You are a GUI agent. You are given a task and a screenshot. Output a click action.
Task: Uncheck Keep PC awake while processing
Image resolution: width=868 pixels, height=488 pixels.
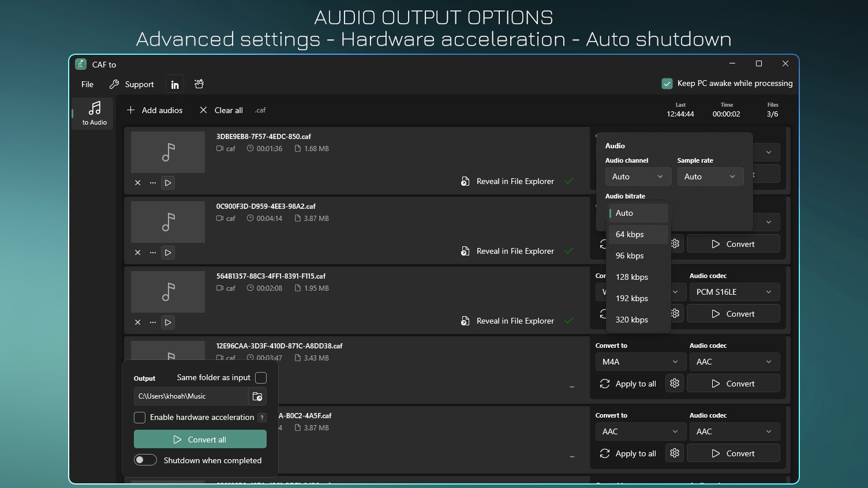click(667, 83)
